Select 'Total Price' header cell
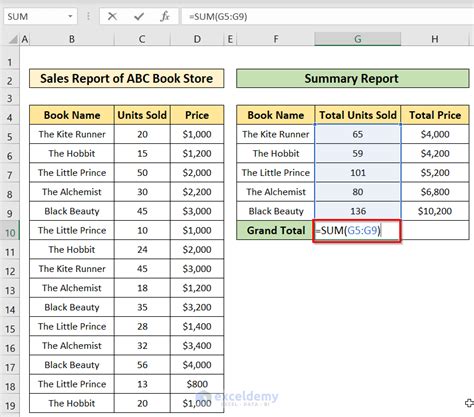The height and width of the screenshot is (417, 474). click(435, 115)
